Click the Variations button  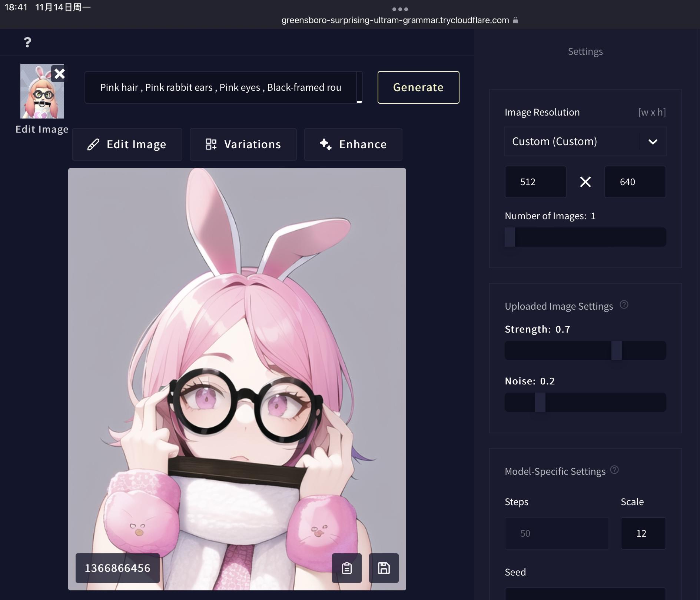tap(243, 144)
